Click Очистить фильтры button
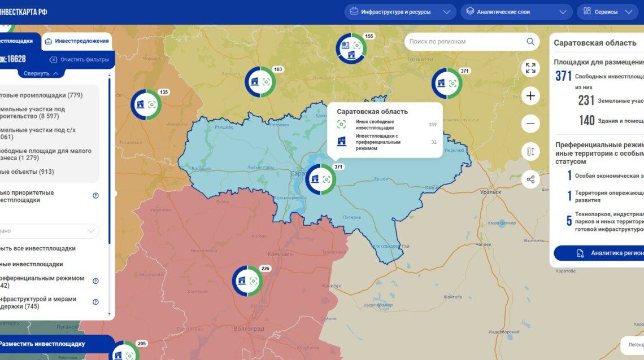The image size is (644, 360). pos(80,59)
